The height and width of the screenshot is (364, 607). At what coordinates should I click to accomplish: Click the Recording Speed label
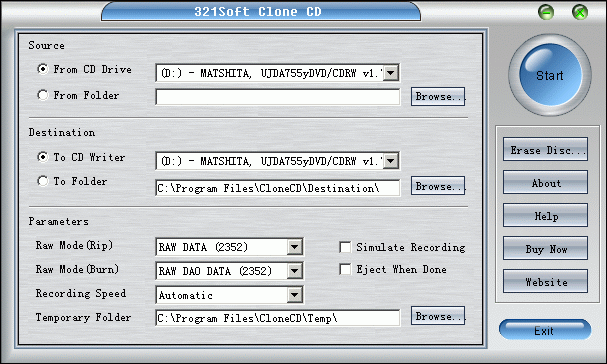pyautogui.click(x=81, y=293)
